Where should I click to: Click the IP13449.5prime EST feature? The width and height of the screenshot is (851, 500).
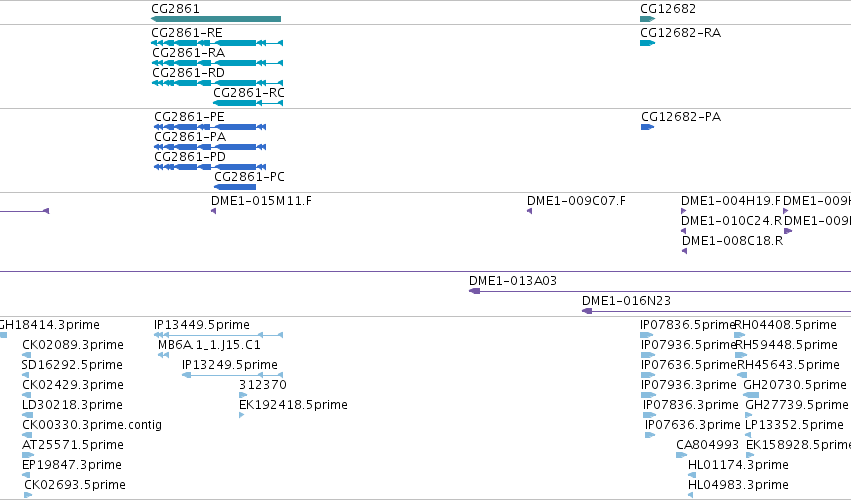point(219,335)
